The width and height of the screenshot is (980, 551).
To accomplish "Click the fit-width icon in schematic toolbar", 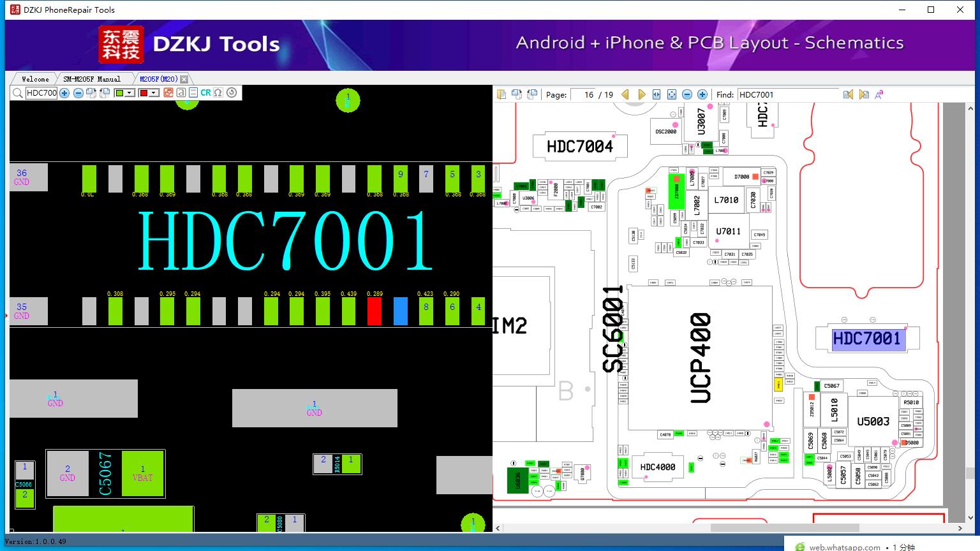I will (657, 94).
